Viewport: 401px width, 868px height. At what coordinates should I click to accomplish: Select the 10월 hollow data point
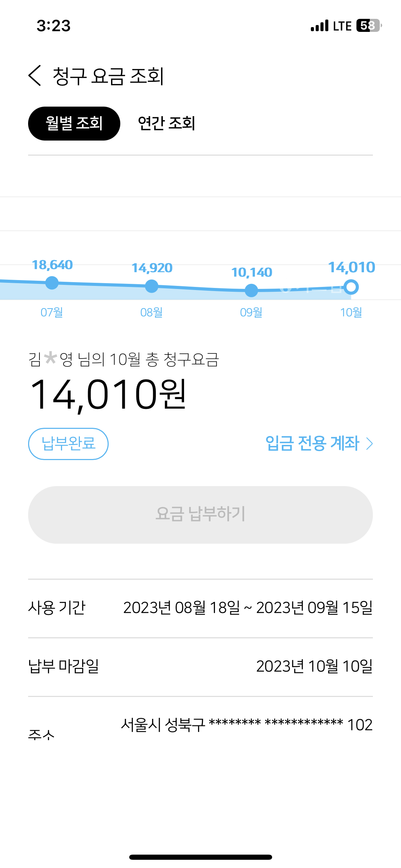(x=351, y=287)
